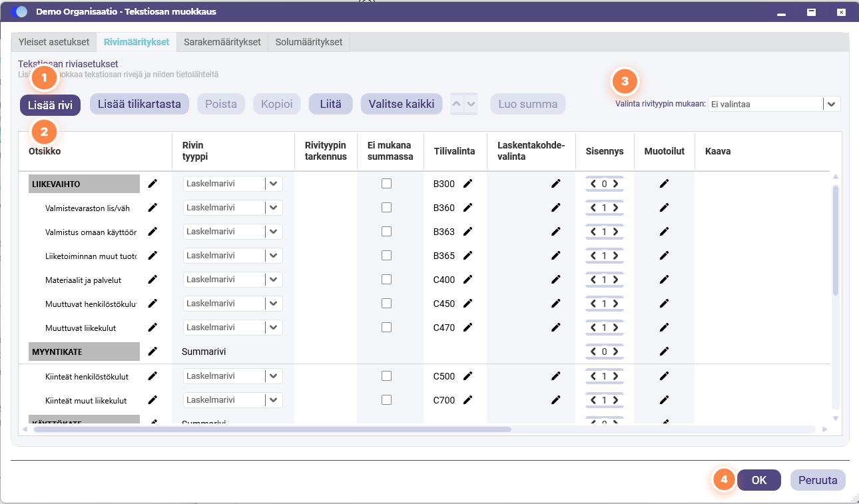
Task: Click the horizontal scrollbar under the table
Action: pyautogui.click(x=272, y=429)
